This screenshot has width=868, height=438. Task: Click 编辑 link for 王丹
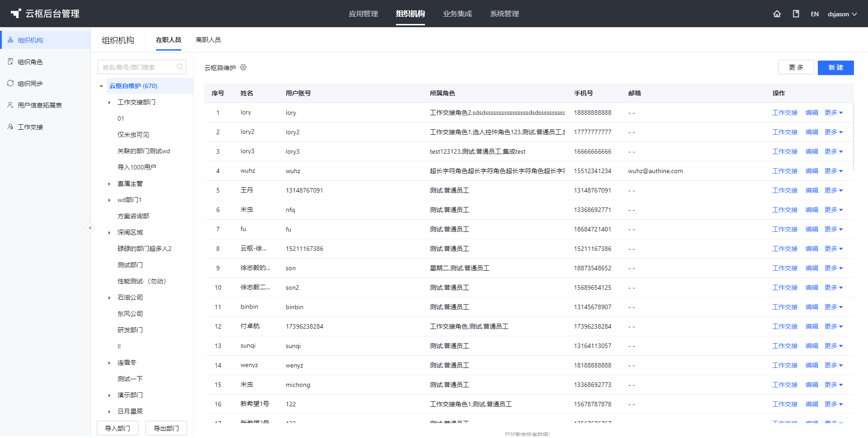click(812, 190)
